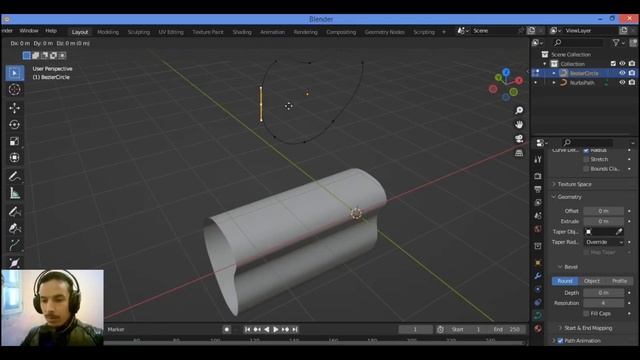Viewport: 640px width, 360px height.
Task: Open the Render properties tab
Action: tap(538, 176)
